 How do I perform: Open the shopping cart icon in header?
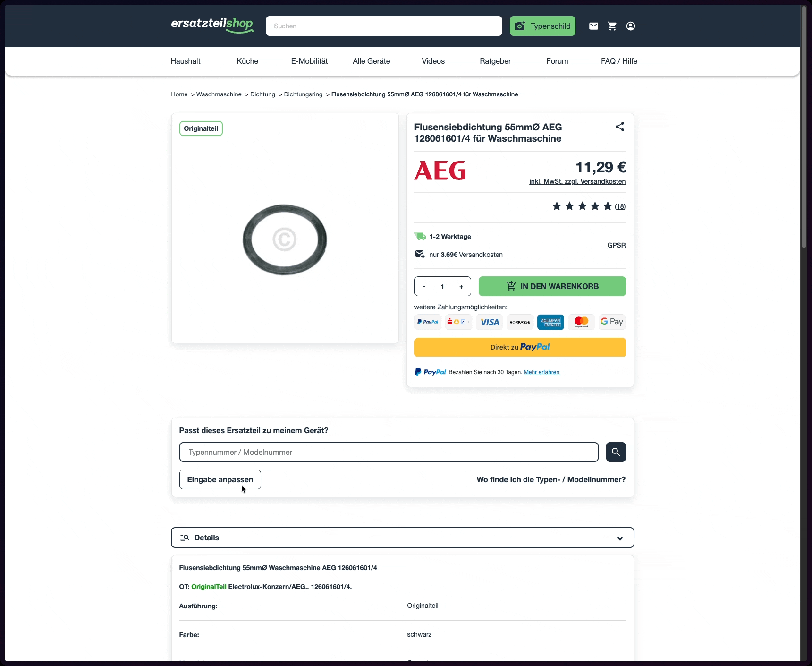(612, 26)
